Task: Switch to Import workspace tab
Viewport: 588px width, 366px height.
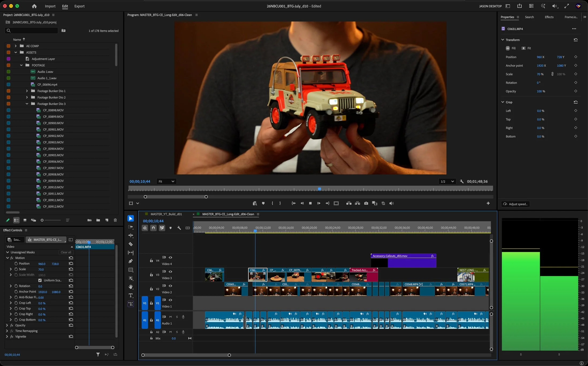Action: pos(50,6)
